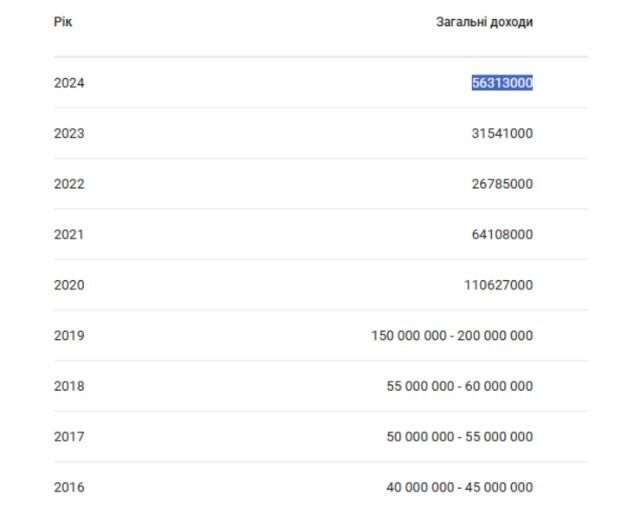
Task: Click the range 40 000 000 - 45 000 000
Action: [x=460, y=488]
